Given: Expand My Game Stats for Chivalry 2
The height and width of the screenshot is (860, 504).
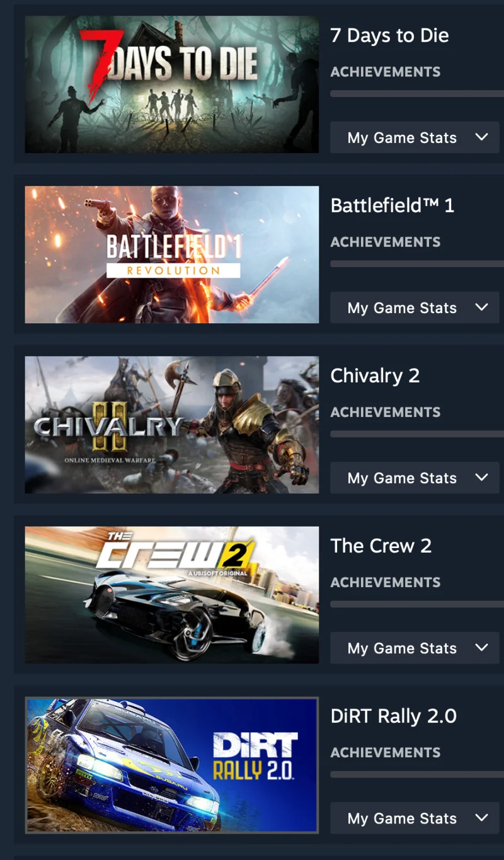Looking at the screenshot, I should pyautogui.click(x=415, y=478).
